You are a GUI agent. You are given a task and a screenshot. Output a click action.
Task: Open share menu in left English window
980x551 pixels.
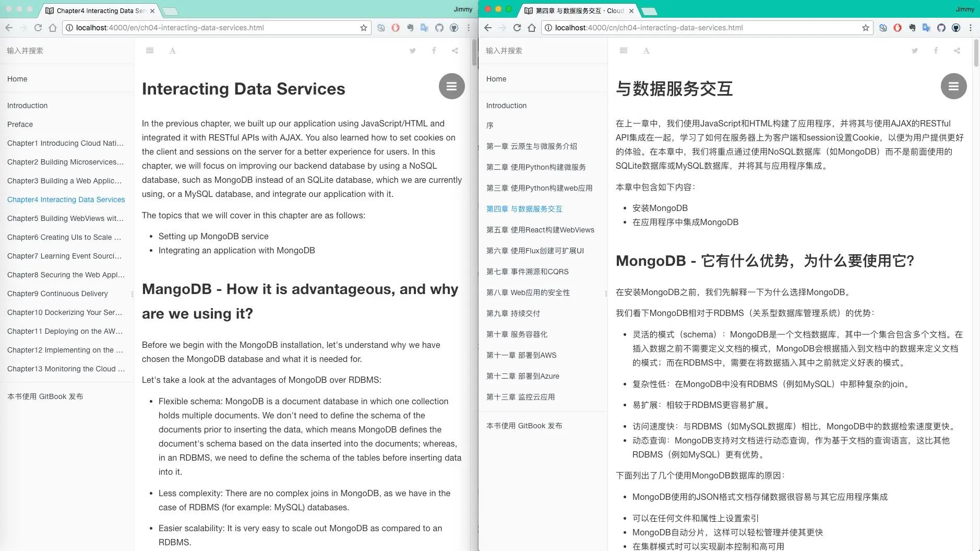pos(455,51)
